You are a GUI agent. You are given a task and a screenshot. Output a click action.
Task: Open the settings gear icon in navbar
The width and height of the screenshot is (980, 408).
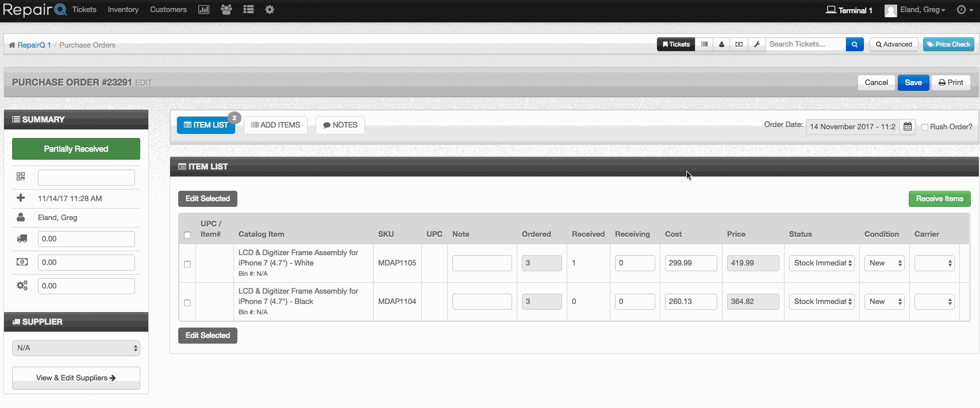(x=270, y=10)
